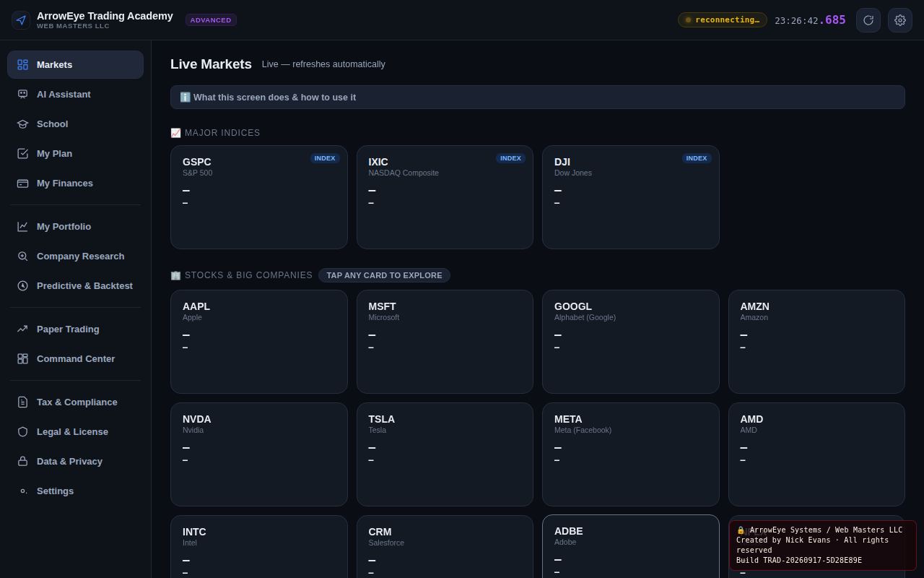This screenshot has width=924, height=578.
Task: Open Company Research
Action: [75, 256]
